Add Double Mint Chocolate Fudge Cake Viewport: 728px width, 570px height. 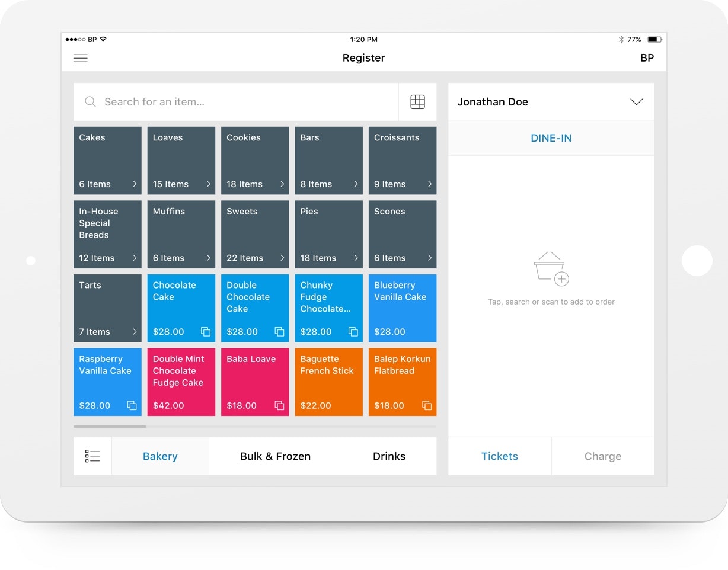[x=181, y=382]
